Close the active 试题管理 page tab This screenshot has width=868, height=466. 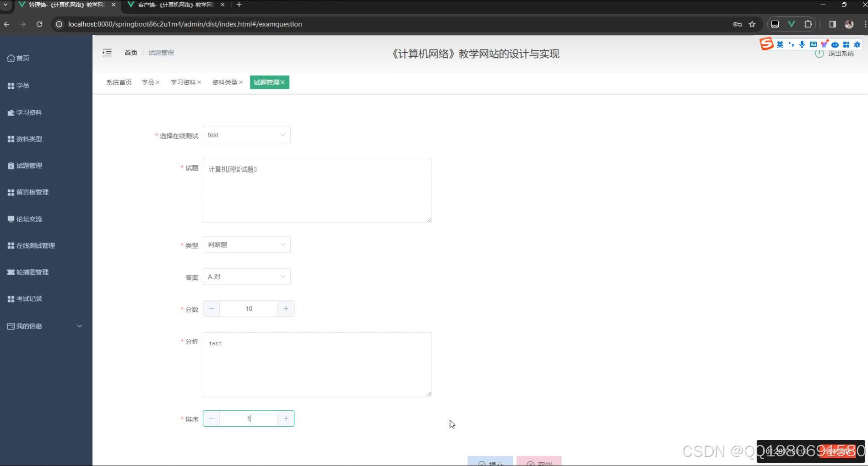click(x=283, y=82)
